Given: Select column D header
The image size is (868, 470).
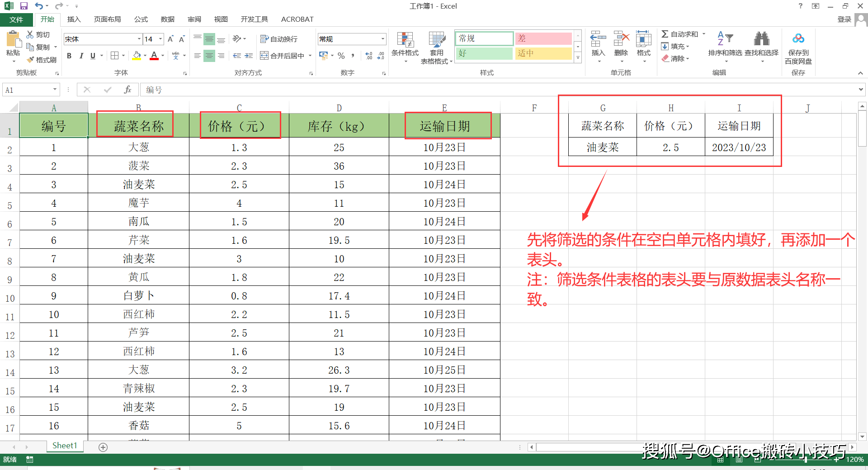Looking at the screenshot, I should click(x=339, y=108).
